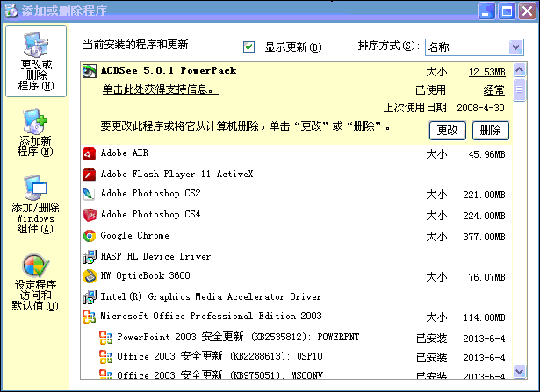Click the 221.00MB size value
This screenshot has height=392, width=540.
pos(484,195)
